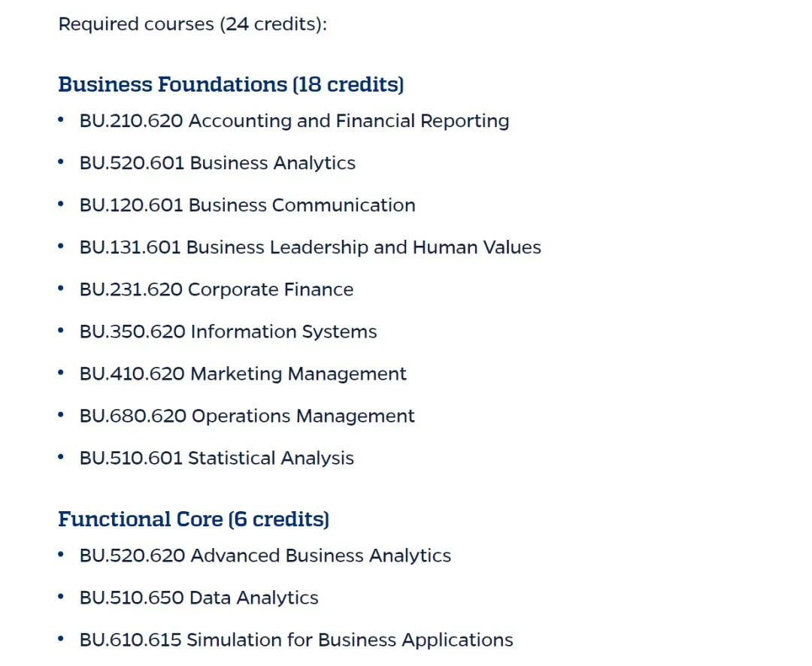Click the bullet point before Information Systems
The width and height of the screenshot is (812, 666).
61,331
